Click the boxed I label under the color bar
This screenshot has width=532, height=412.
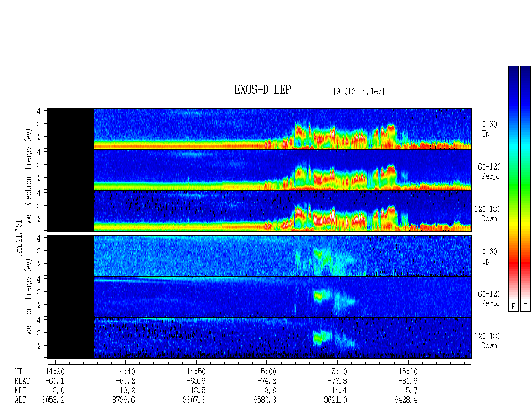tap(525, 307)
